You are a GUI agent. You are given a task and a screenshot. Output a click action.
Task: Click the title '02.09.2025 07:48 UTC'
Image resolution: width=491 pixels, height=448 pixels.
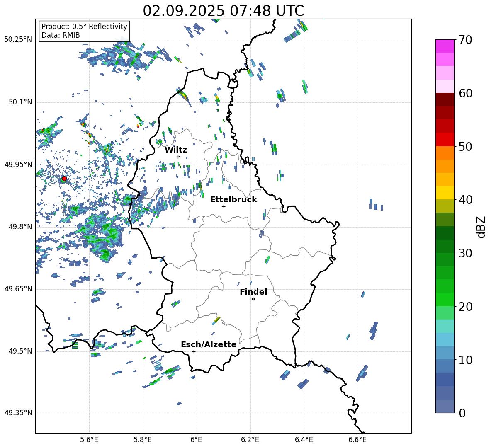pos(223,11)
